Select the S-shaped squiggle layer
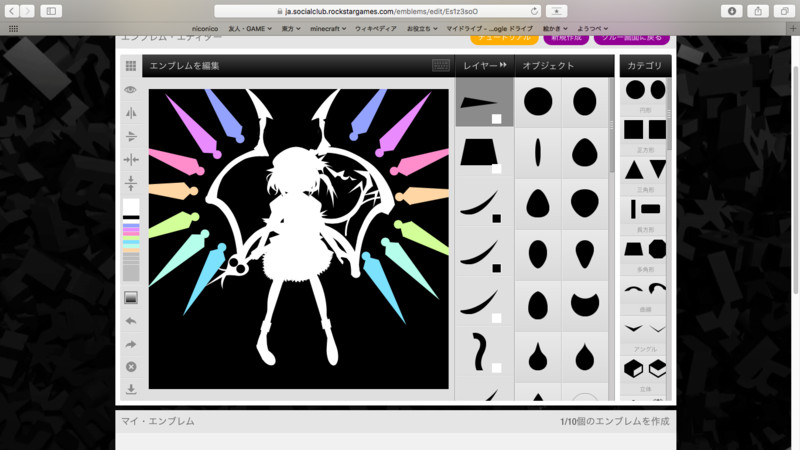Screen dimensions: 800x450 coord(485,352)
